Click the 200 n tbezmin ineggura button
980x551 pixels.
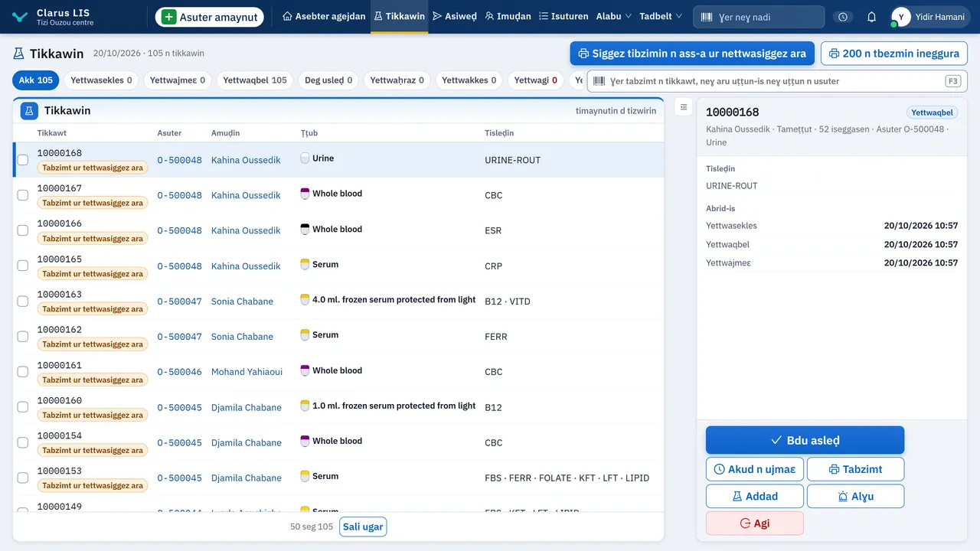click(894, 54)
